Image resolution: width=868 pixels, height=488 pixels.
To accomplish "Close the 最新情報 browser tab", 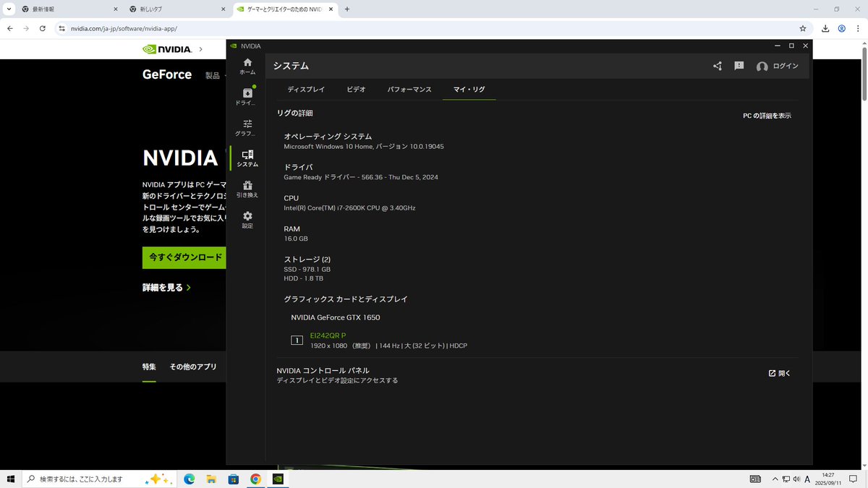I will (115, 9).
